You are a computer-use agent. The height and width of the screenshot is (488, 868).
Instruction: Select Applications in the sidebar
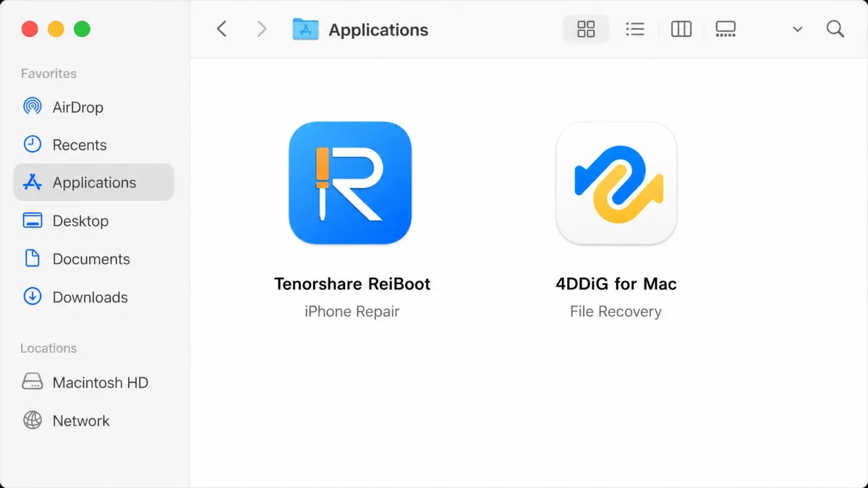[x=94, y=182]
